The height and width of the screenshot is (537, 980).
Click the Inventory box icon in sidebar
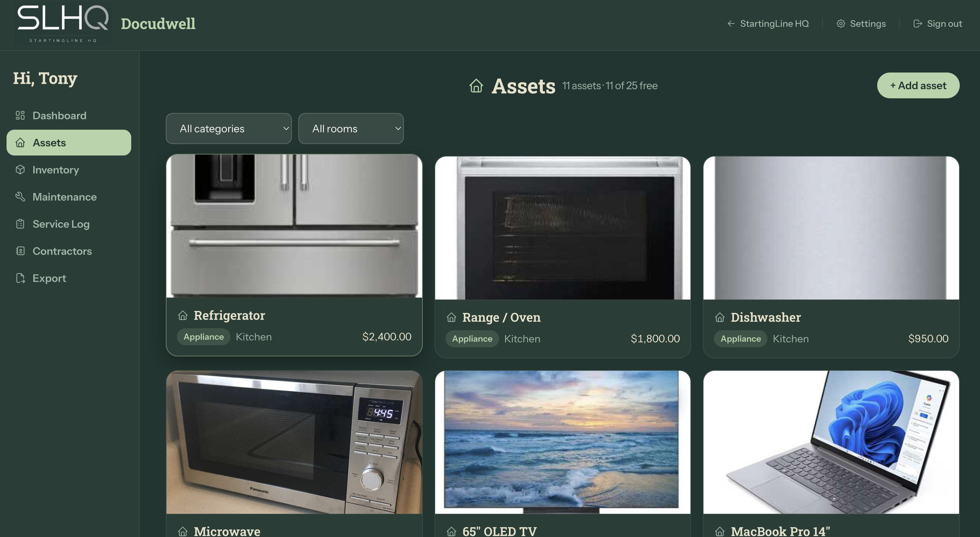point(20,170)
